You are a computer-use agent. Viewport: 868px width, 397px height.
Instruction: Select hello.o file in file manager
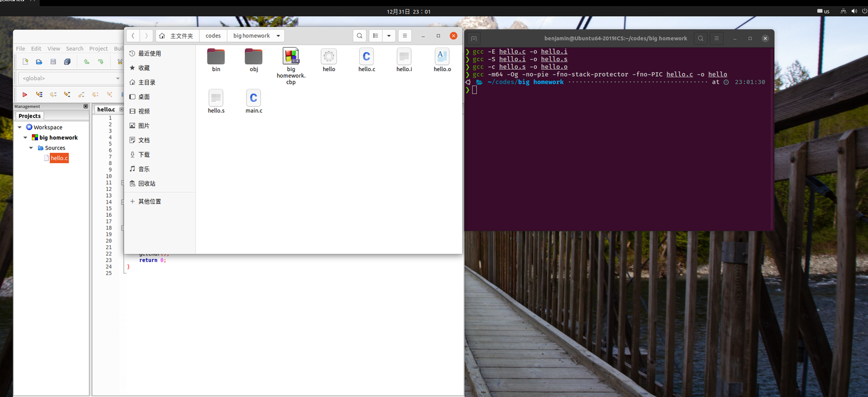point(442,60)
